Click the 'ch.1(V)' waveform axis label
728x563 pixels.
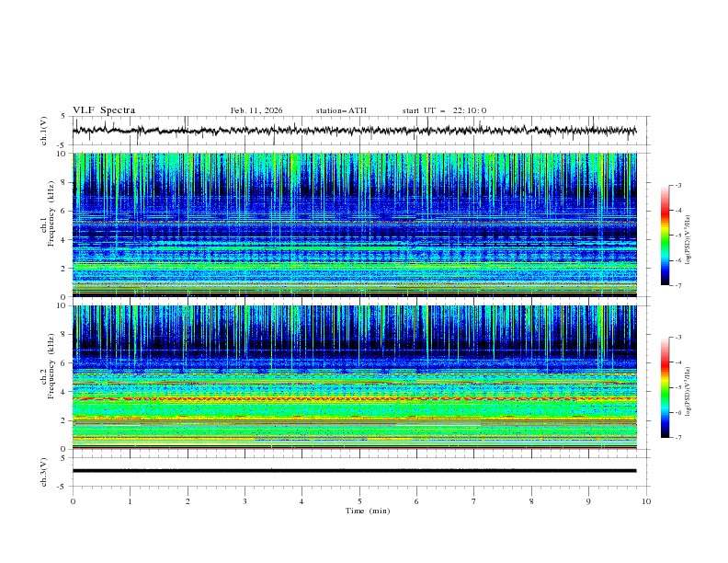[44, 131]
